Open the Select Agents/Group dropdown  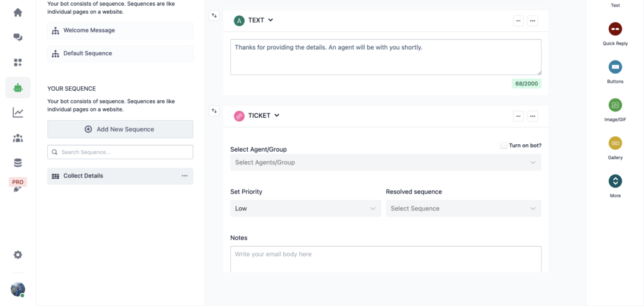point(386,162)
